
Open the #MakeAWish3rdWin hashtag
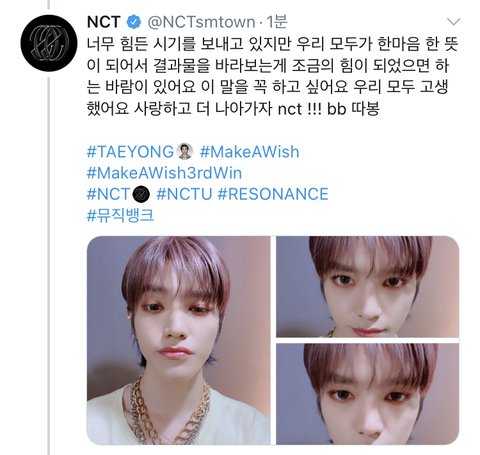(164, 173)
